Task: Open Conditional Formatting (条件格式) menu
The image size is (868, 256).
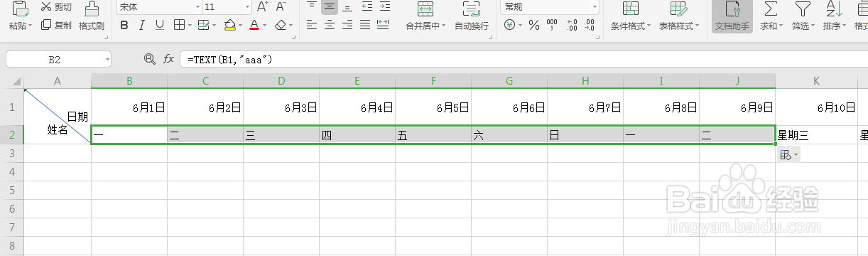Action: 631,16
